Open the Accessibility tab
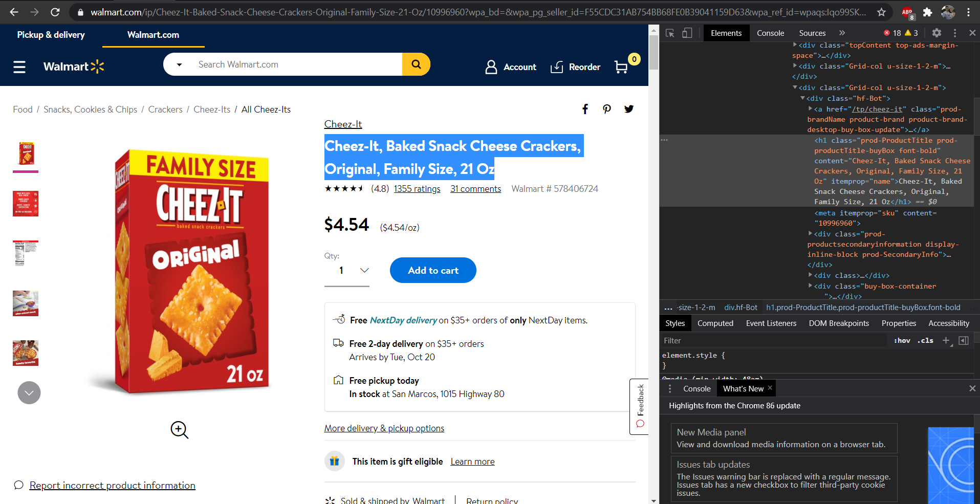 point(948,323)
